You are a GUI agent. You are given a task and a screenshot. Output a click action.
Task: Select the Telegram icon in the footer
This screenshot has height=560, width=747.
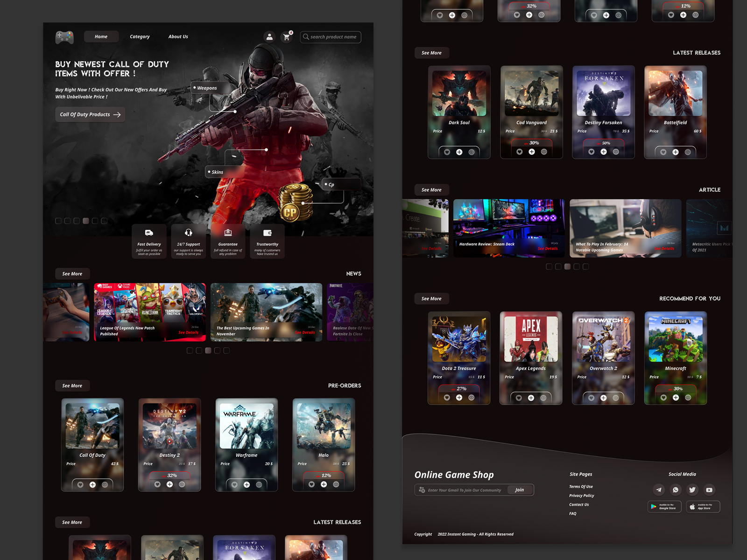coord(659,490)
